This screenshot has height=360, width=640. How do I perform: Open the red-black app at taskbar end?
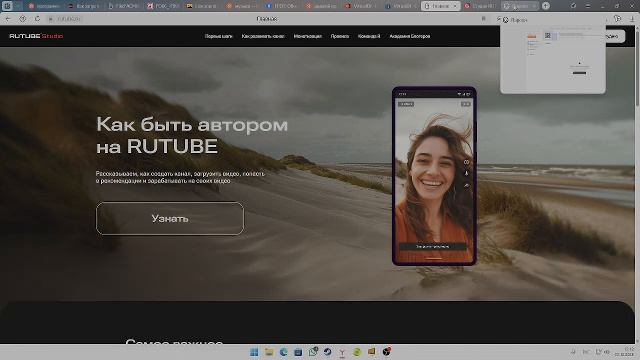(x=387, y=351)
